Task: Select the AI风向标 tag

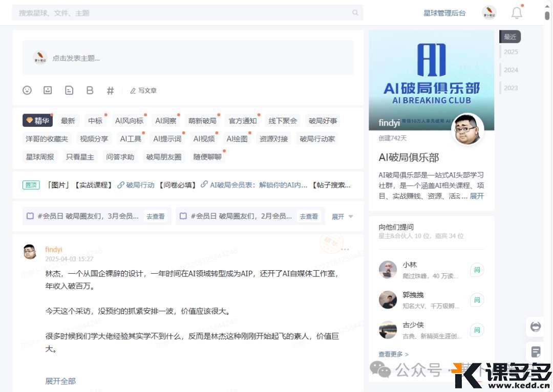Action: coord(129,121)
